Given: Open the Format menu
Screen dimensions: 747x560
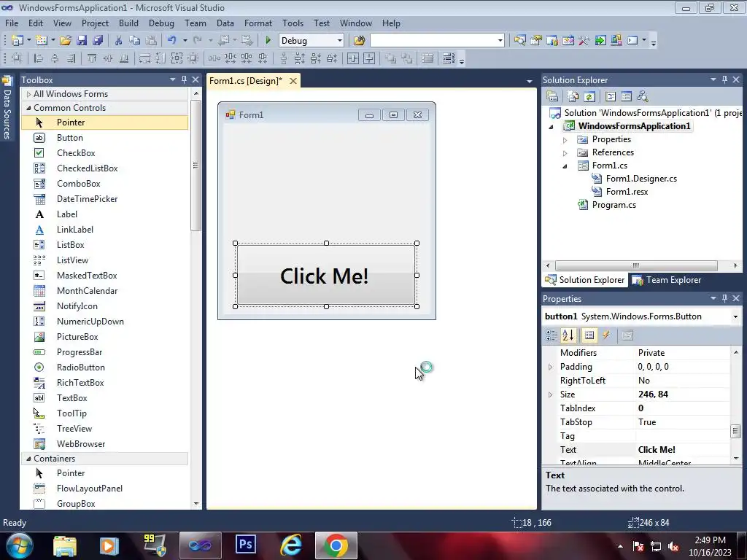Looking at the screenshot, I should click(258, 23).
